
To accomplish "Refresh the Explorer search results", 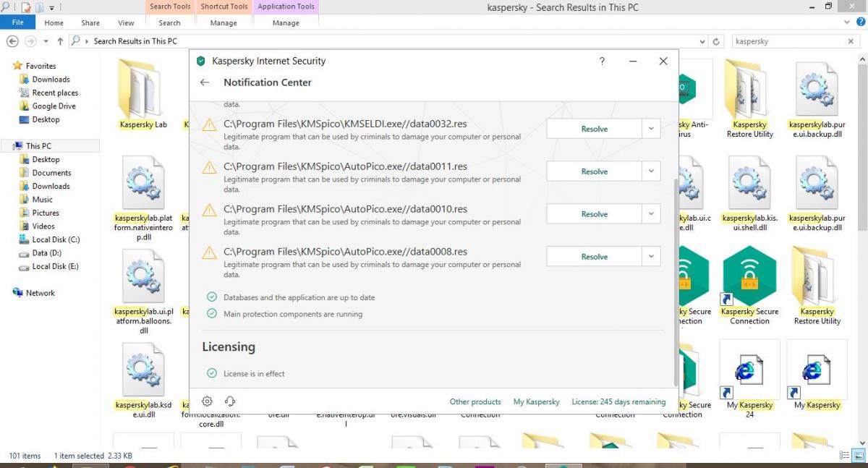I will pyautogui.click(x=717, y=41).
